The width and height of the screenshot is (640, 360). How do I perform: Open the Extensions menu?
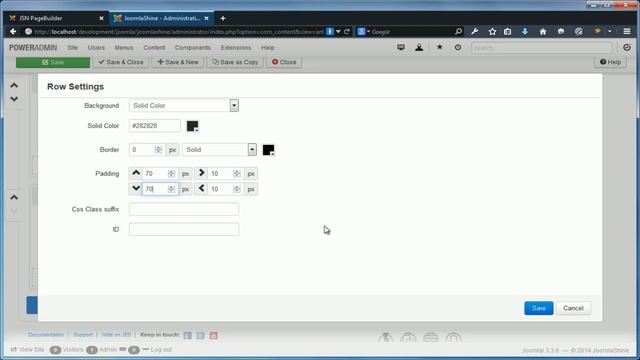pos(236,48)
